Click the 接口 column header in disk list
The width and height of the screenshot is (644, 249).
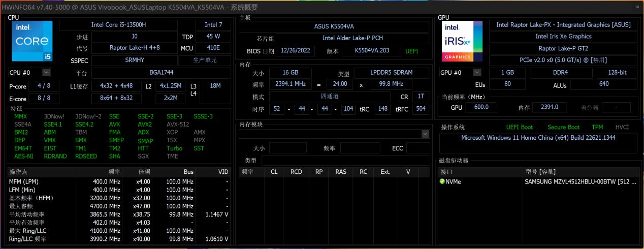point(480,171)
